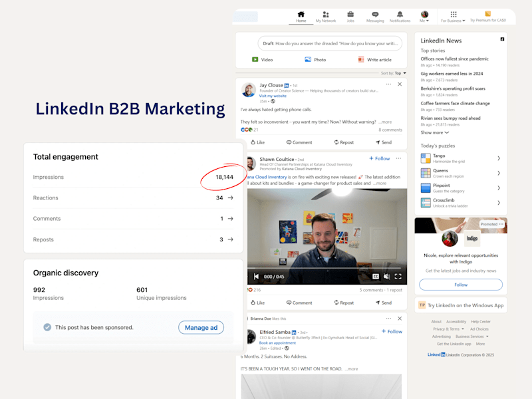Click Try Premium for CA$0 link
Image resolution: width=532 pixels, height=399 pixels.
tap(488, 17)
